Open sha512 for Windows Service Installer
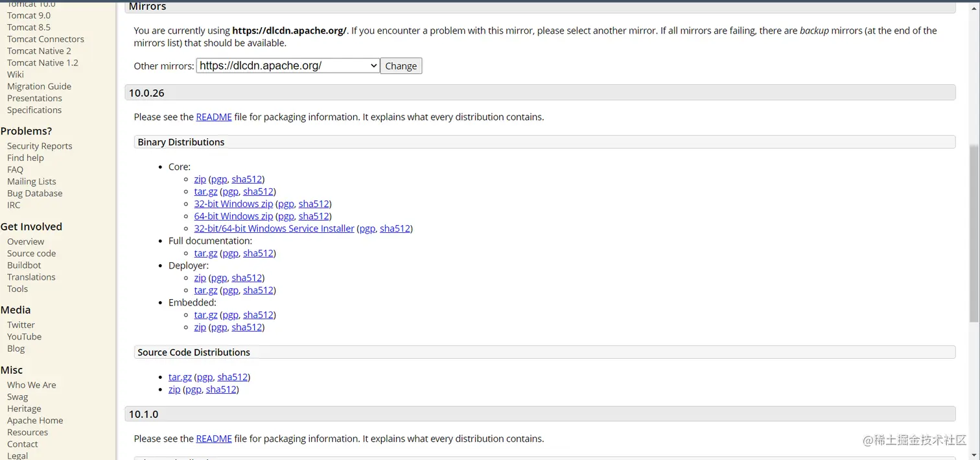980x460 pixels. [x=395, y=228]
